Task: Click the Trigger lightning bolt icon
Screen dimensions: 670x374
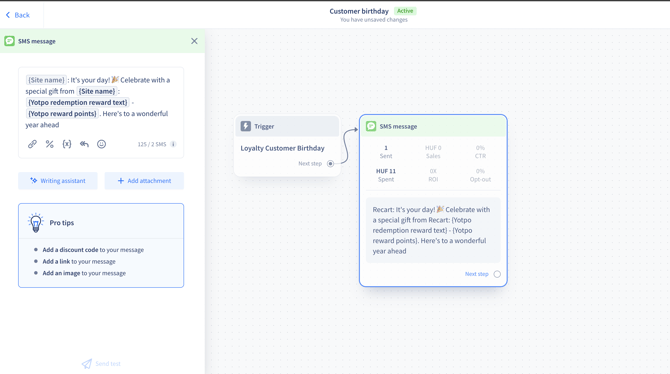Action: (246, 126)
